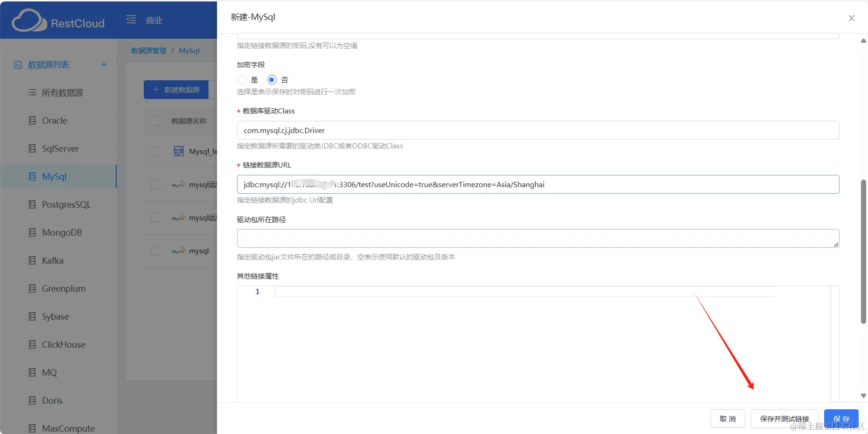Click 保存并测试链接 button
The height and width of the screenshot is (434, 868).
click(x=784, y=419)
